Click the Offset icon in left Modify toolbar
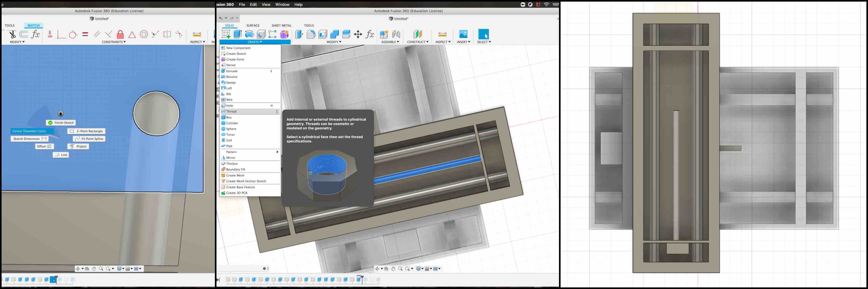868x289 pixels. pyautogui.click(x=24, y=34)
